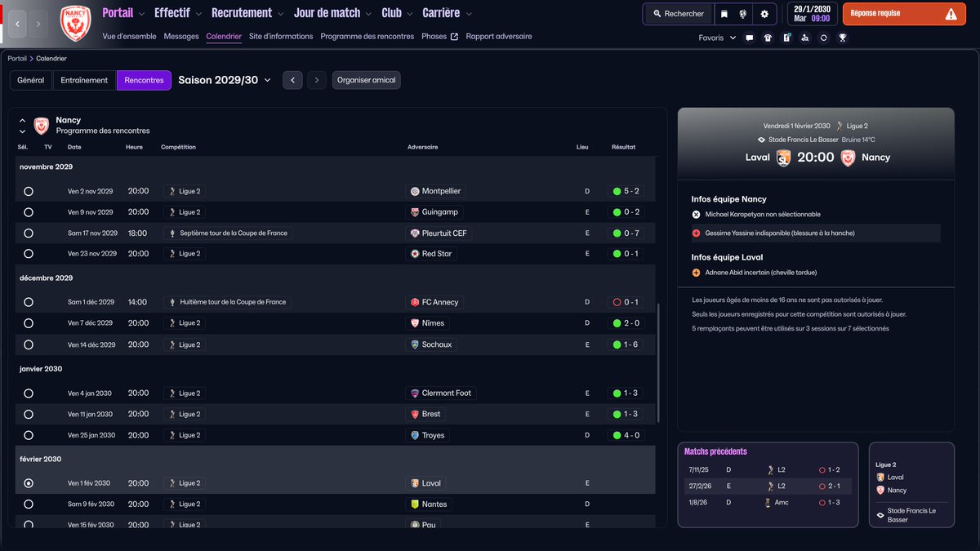Switch to Site d'informations tab

281,37
